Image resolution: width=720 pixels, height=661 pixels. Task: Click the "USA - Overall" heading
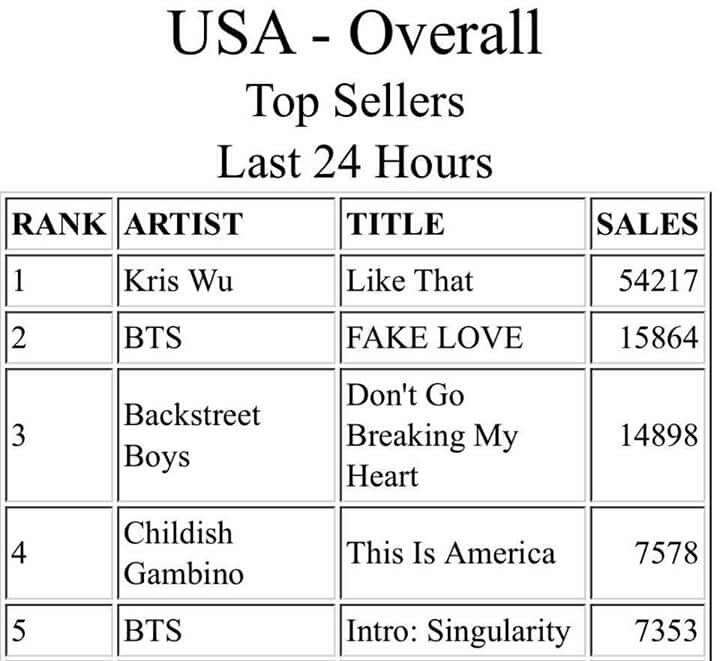355,34
